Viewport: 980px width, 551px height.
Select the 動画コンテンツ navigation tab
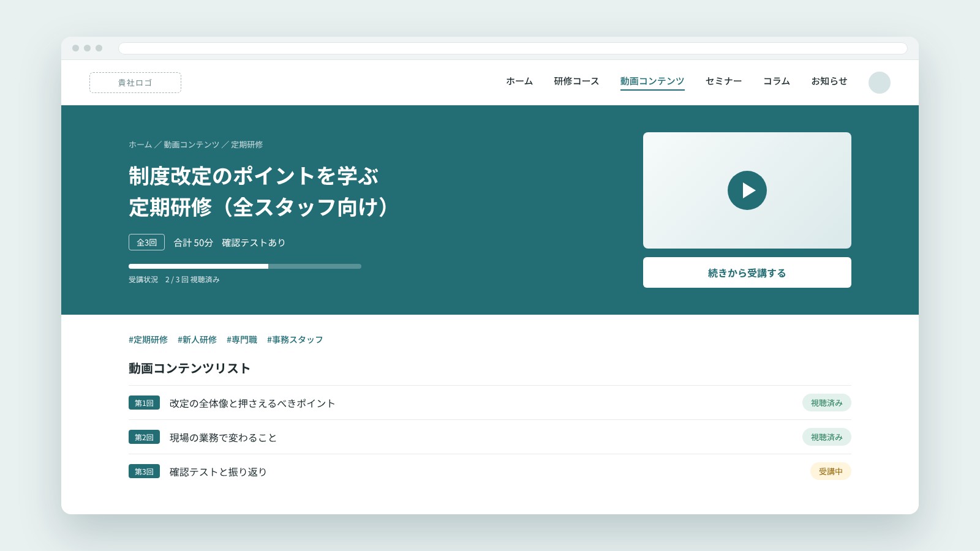[x=652, y=81]
